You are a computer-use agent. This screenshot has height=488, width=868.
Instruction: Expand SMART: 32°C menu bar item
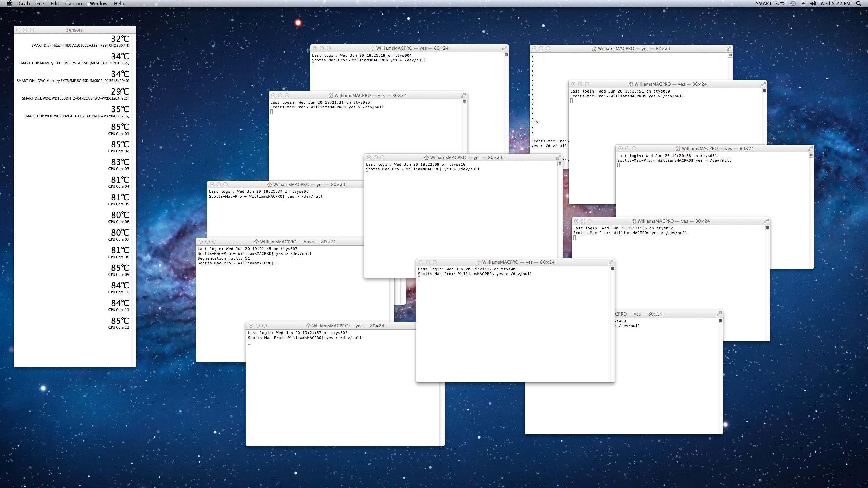[x=770, y=3]
